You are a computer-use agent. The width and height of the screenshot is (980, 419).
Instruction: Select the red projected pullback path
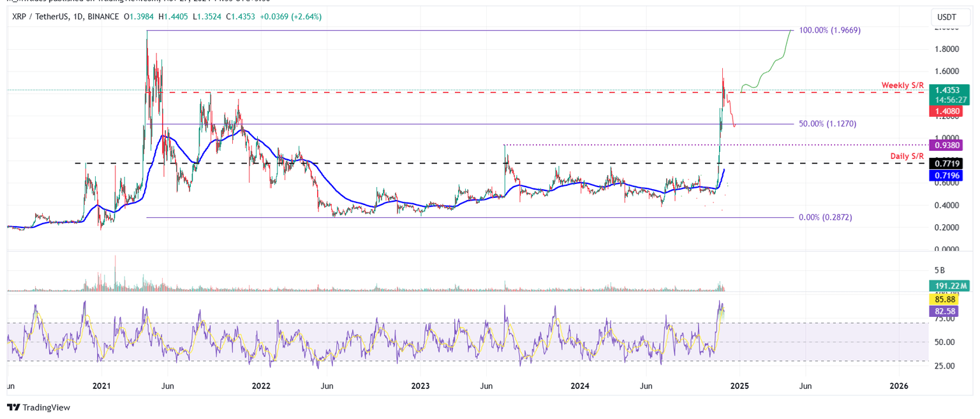click(x=731, y=110)
